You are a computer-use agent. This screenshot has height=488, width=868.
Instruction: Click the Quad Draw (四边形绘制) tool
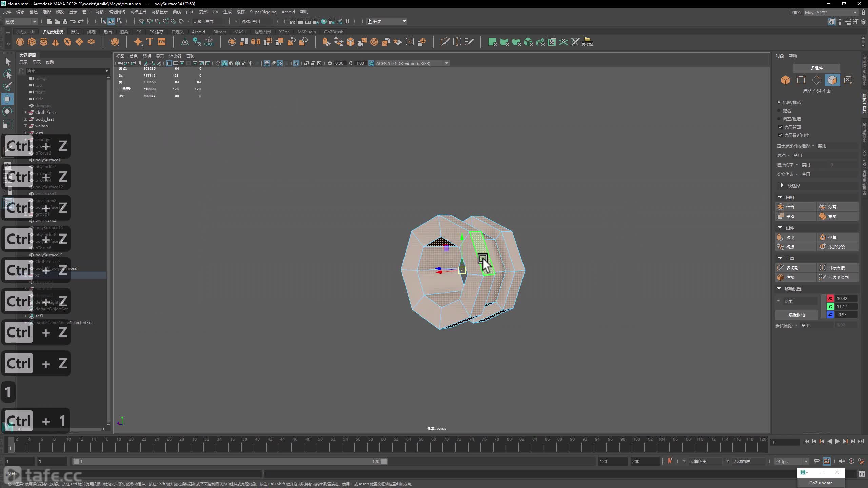click(837, 277)
